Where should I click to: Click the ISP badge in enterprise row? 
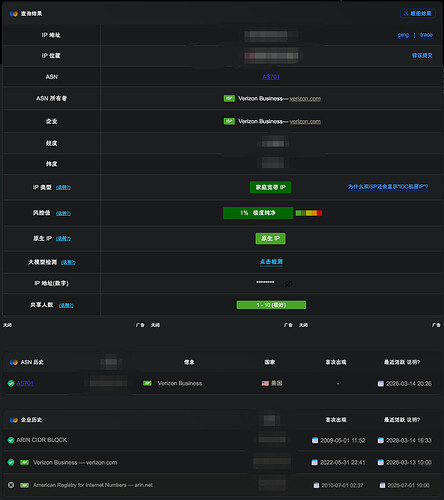229,121
